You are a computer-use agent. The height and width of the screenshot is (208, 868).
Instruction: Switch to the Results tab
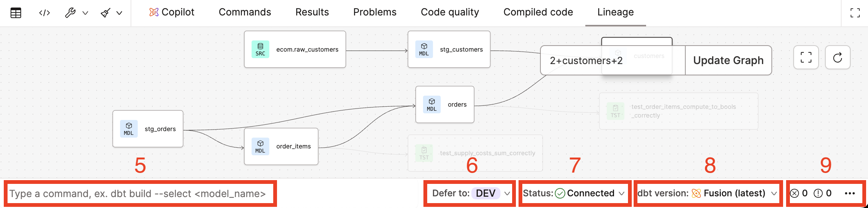click(x=312, y=12)
